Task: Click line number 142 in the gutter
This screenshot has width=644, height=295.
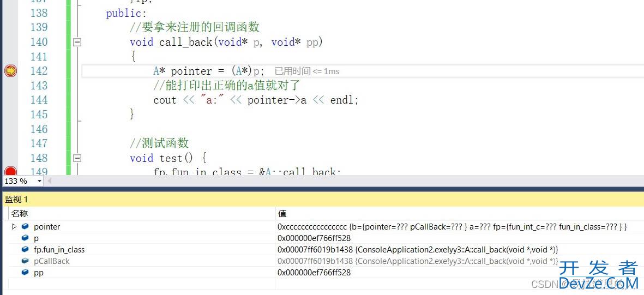Action: 39,71
